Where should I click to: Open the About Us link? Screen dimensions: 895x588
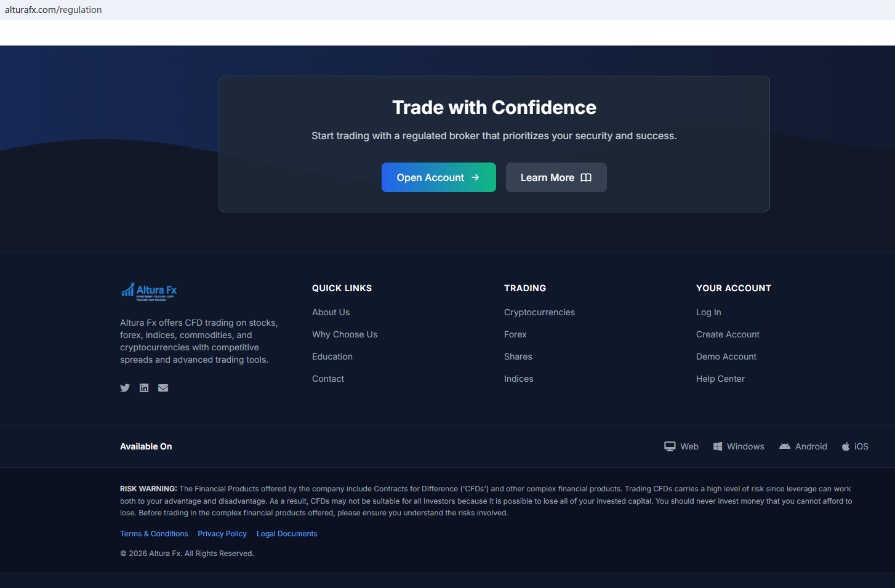coord(331,312)
